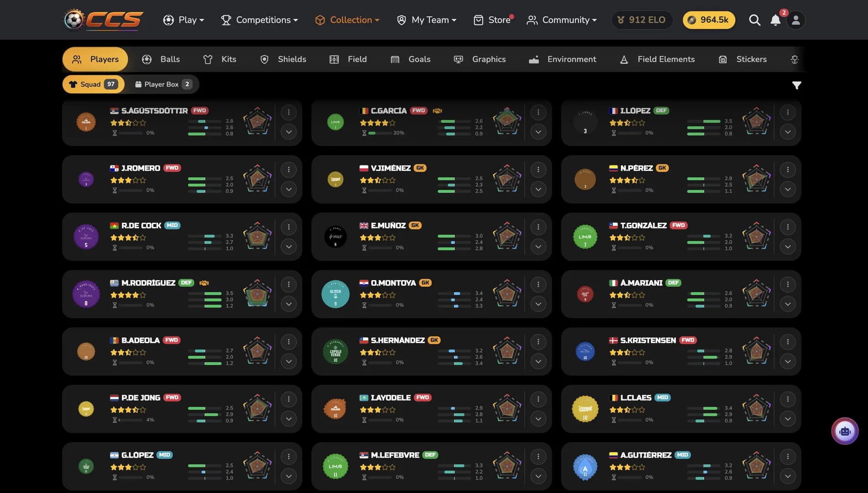Switch to the Environment tab
This screenshot has width=868, height=493.
coord(562,59)
